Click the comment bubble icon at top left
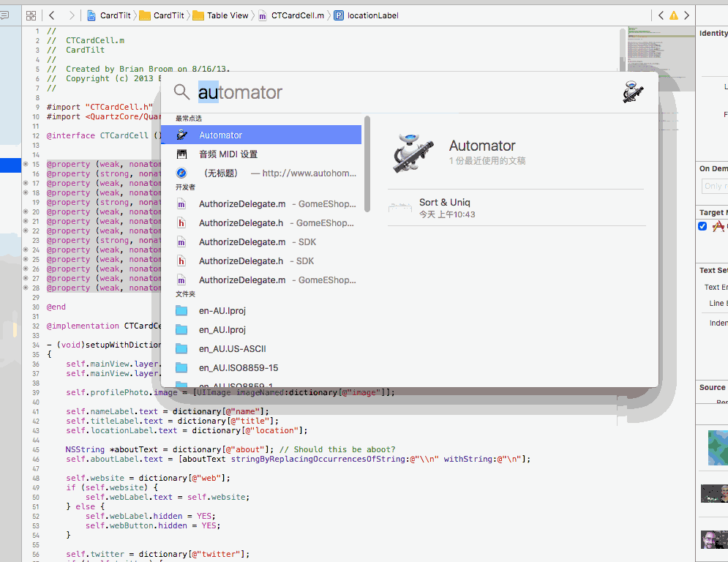This screenshot has width=728, height=562. (x=4, y=15)
